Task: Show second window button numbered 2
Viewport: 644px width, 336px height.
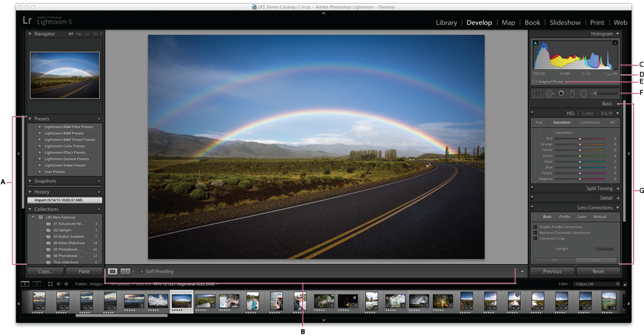Action: coord(37,284)
